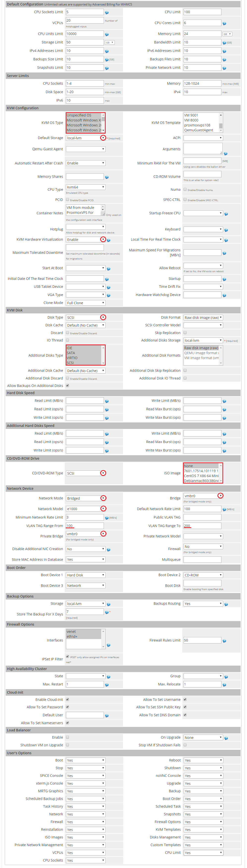Select None in ISO Image list

pos(201,466)
